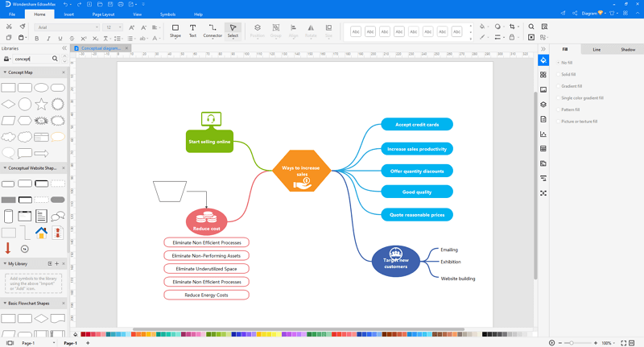Collapse the My Library section

click(5, 263)
